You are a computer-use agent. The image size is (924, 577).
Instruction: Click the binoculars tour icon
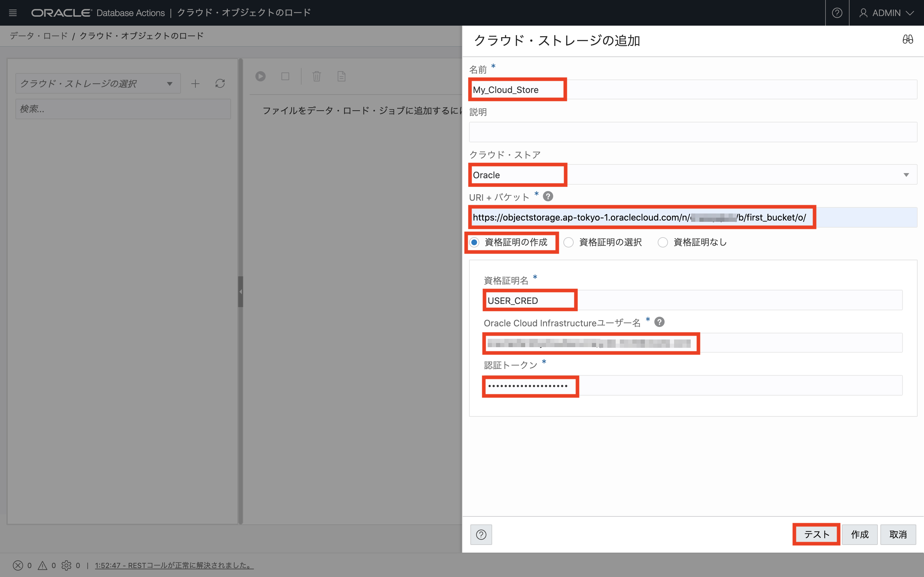tap(907, 39)
